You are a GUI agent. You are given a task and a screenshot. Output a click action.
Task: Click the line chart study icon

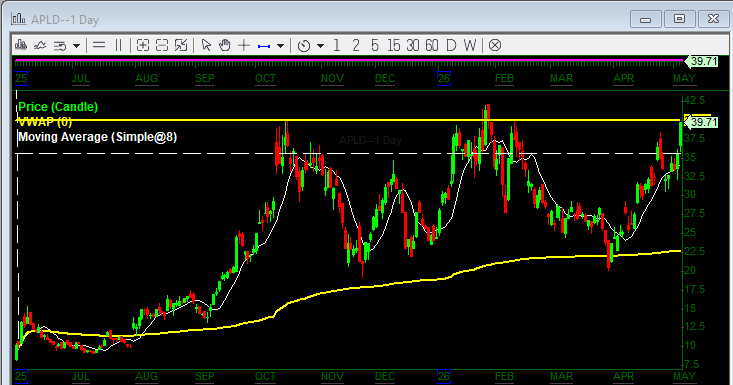click(40, 45)
